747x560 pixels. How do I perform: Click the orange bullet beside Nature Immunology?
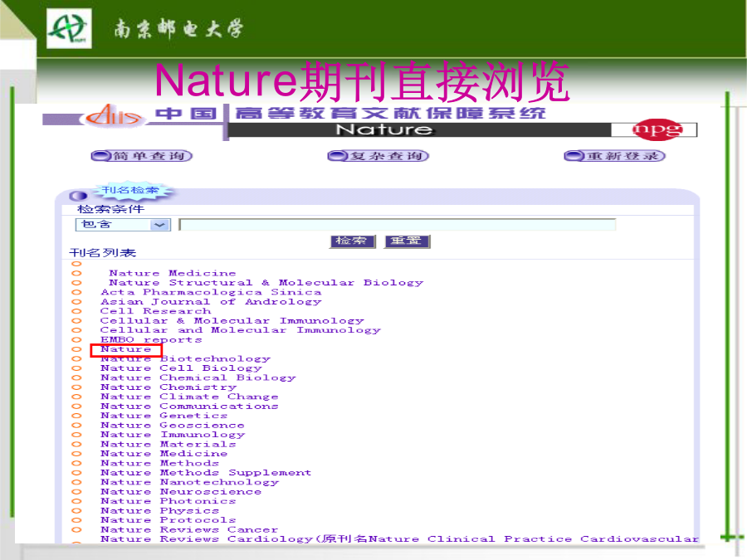(76, 435)
